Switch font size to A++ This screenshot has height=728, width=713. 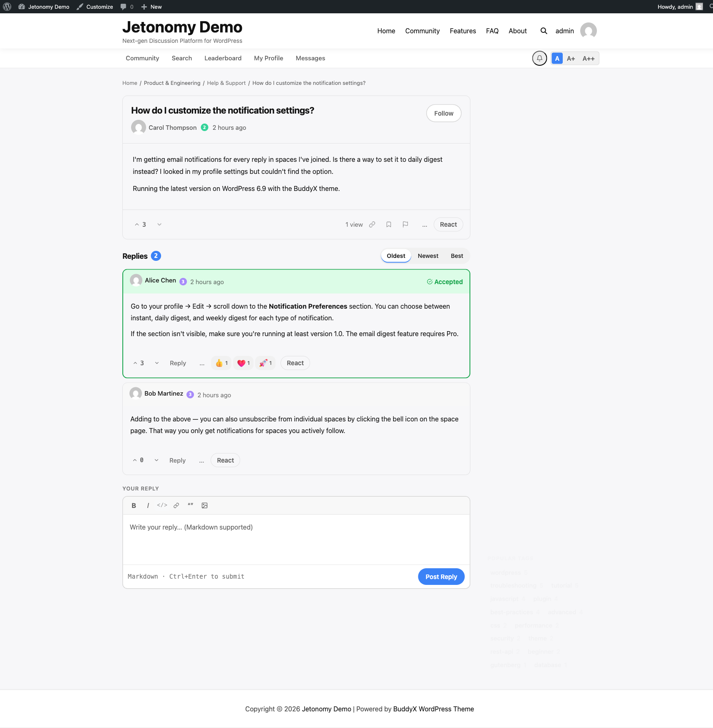588,59
